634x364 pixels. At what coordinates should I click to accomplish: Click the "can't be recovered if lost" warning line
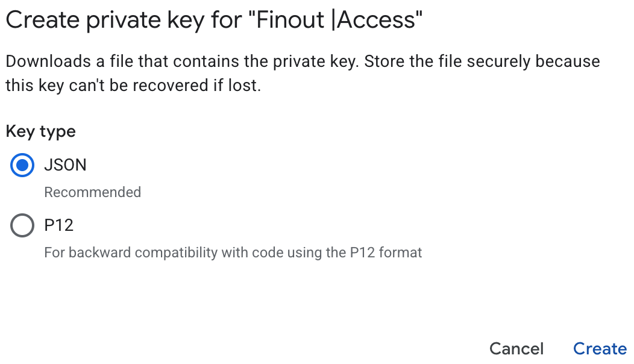click(x=133, y=86)
